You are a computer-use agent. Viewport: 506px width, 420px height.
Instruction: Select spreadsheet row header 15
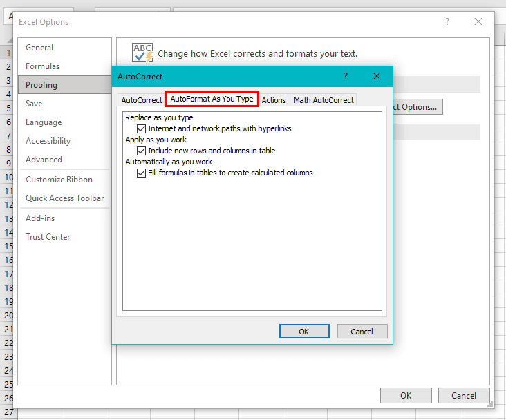pyautogui.click(x=7, y=247)
